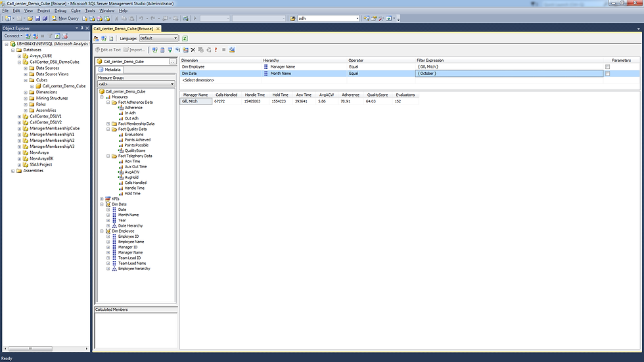Pin the Object Explorer panel
This screenshot has height=362, width=644.
(81, 28)
